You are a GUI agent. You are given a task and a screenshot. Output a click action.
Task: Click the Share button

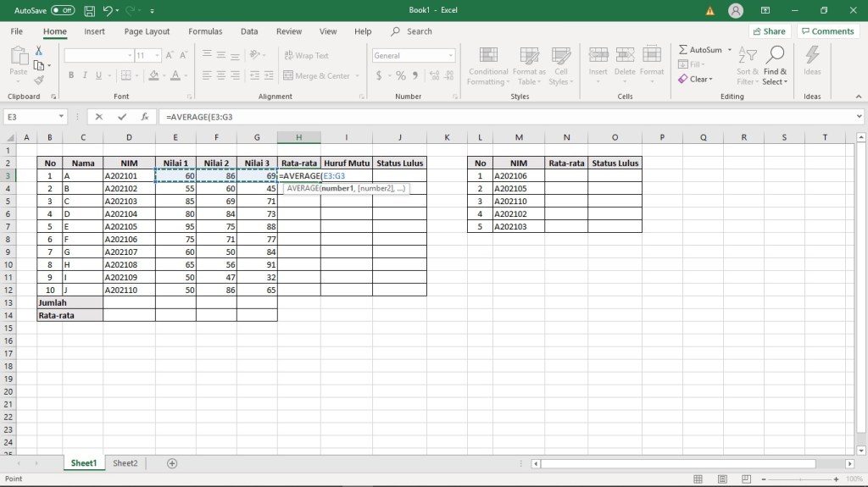pos(768,31)
